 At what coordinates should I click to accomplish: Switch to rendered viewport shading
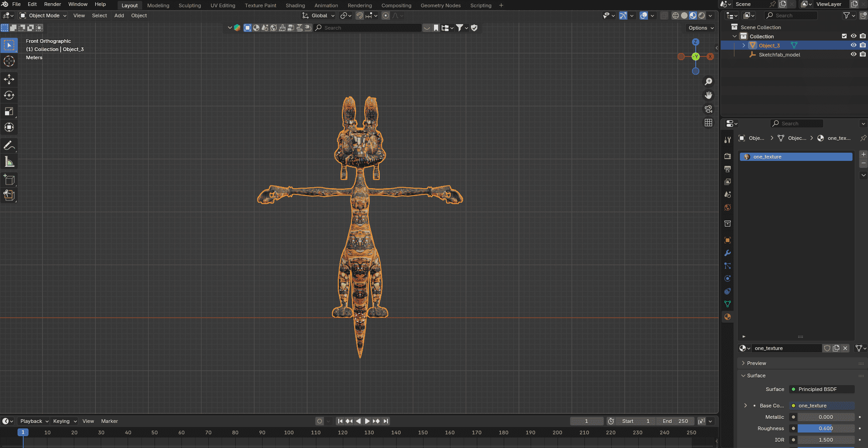coord(702,15)
